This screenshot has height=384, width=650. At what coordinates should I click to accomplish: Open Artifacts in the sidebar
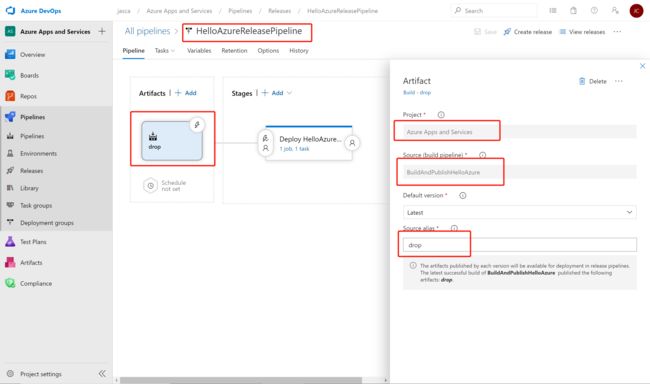[31, 262]
